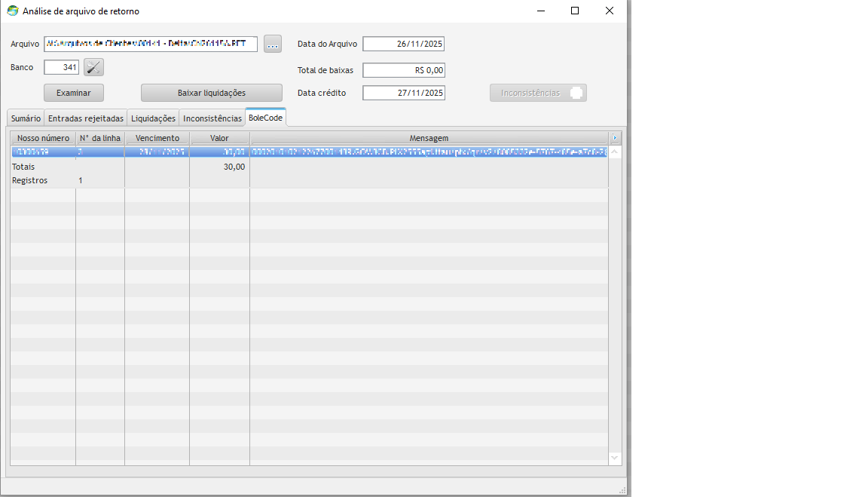Click the Baixar liquidações button
Image resolution: width=868 pixels, height=497 pixels.
click(211, 93)
